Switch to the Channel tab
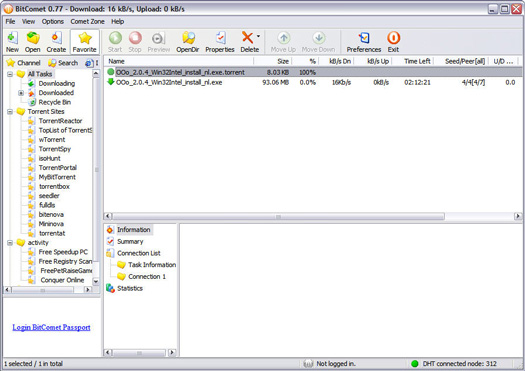This screenshot has height=371, width=525. [23, 63]
